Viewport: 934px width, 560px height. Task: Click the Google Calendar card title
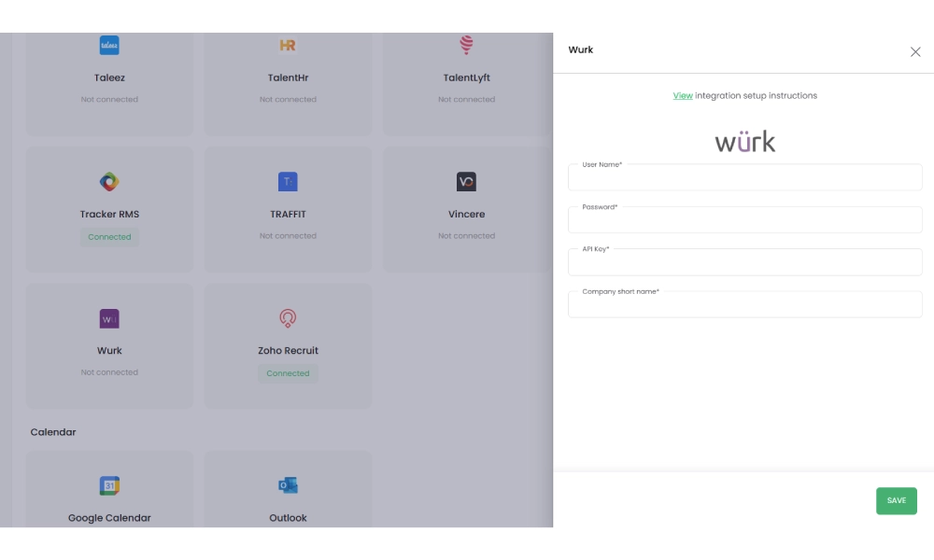click(109, 518)
